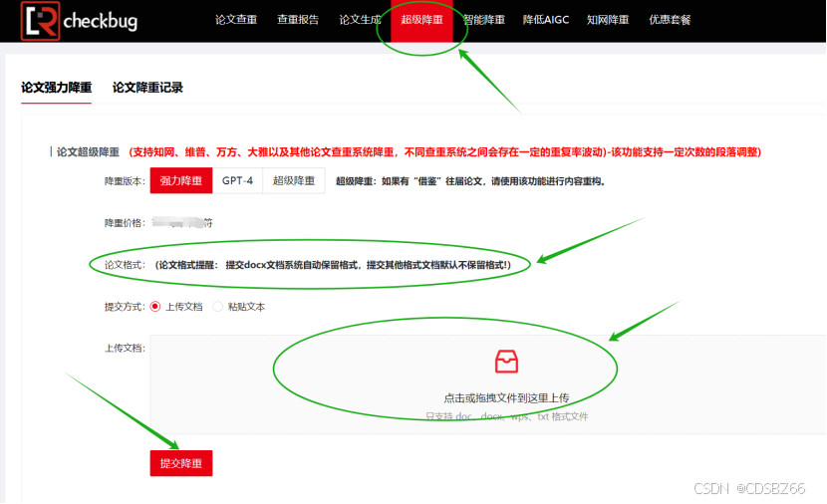This screenshot has height=504, width=827.
Task: Switch to the 论文强力降重 tab
Action: tap(57, 88)
